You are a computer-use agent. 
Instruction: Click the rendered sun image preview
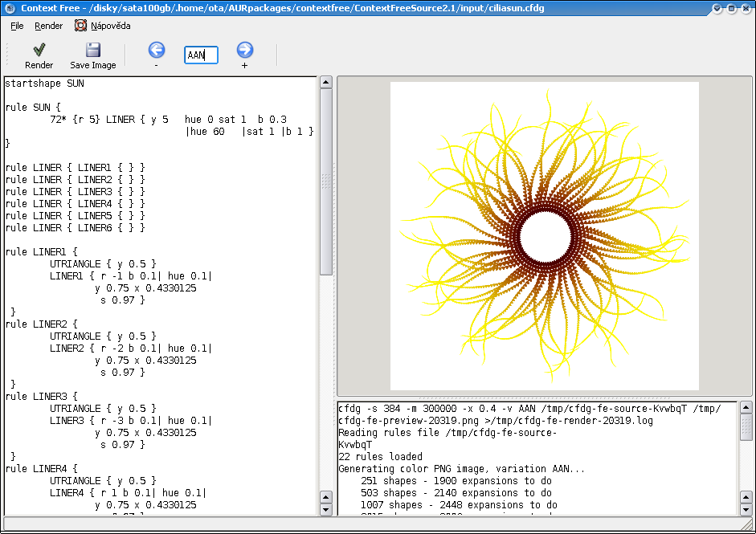(x=544, y=235)
